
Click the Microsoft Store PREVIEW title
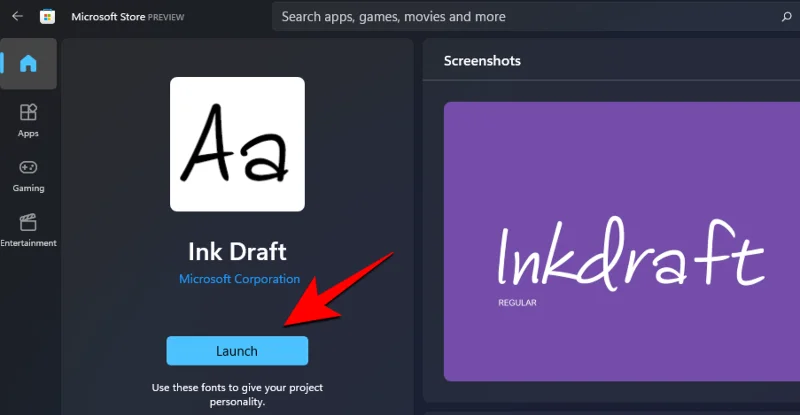tap(128, 17)
